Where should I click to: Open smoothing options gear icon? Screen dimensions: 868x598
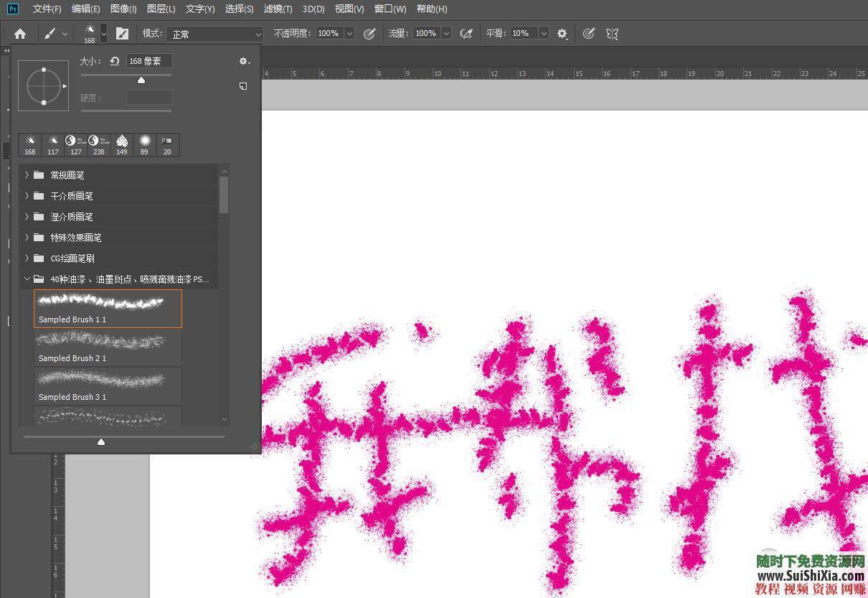click(562, 34)
